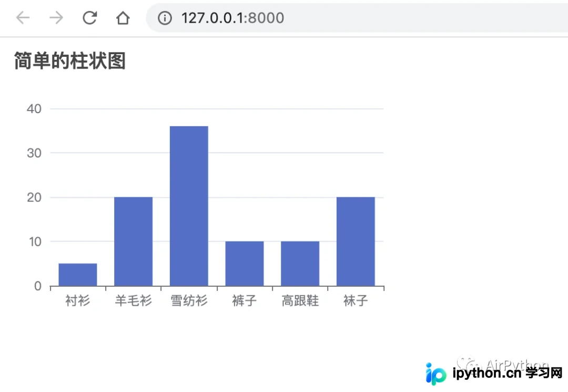
Task: Click the browser forward arrow
Action: [x=56, y=18]
